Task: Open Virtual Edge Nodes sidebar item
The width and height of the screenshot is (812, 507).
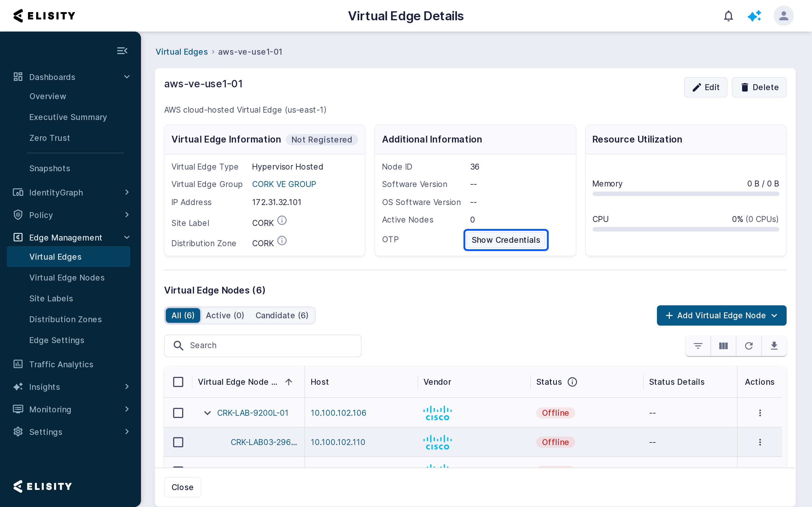Action: [67, 278]
